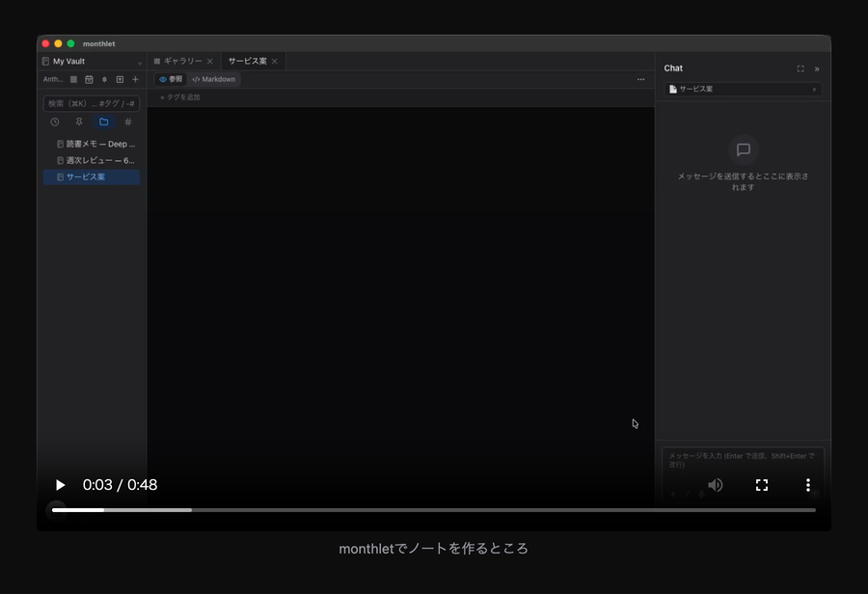Click タグを追加 to add a tag

coord(180,97)
